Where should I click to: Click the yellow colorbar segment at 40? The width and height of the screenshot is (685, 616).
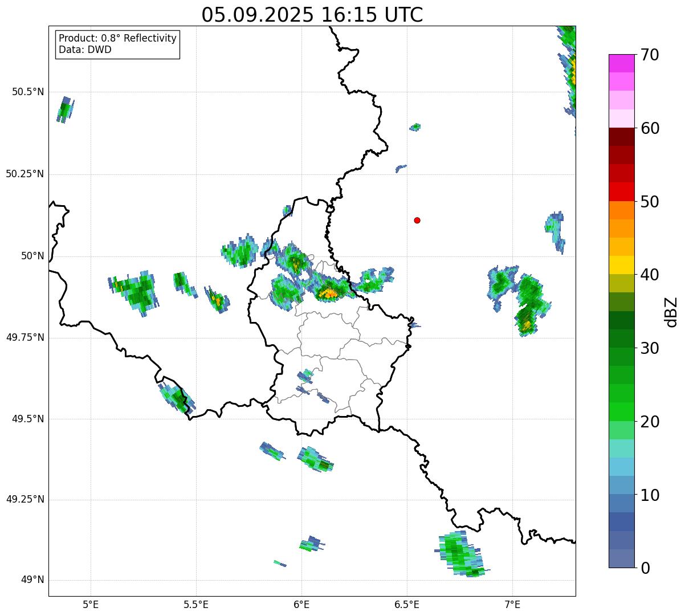621,266
